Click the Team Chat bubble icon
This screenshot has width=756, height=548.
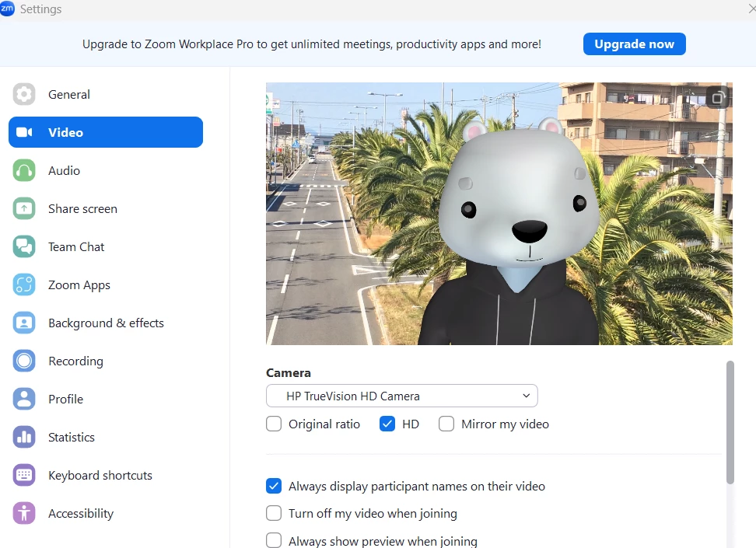24,246
